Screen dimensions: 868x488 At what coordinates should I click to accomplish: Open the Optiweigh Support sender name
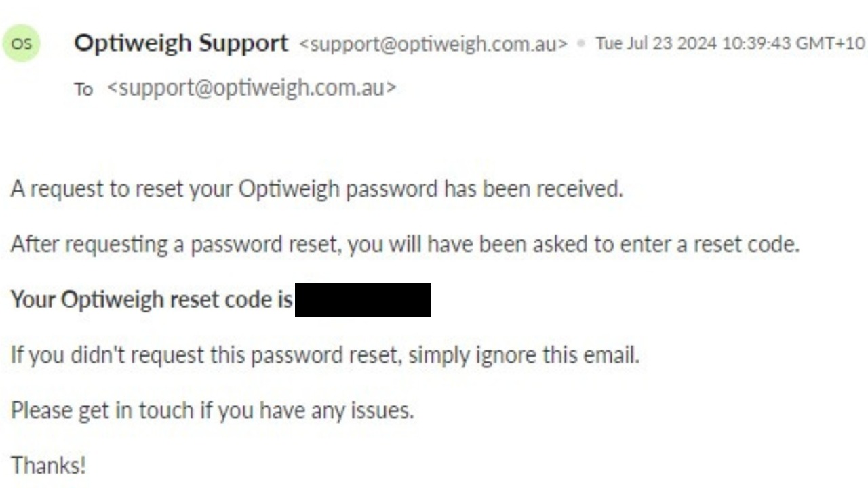point(181,43)
